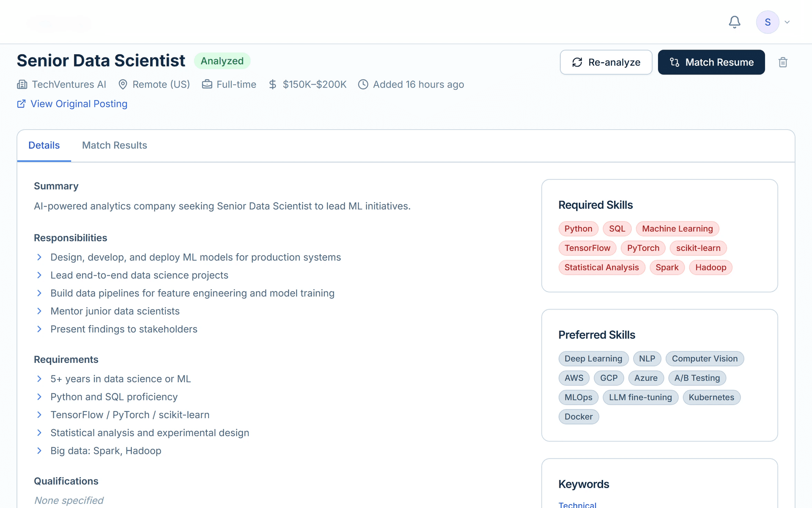Click the Computer Vision skill tag
Viewport: 812px width, 508px height.
tap(705, 359)
